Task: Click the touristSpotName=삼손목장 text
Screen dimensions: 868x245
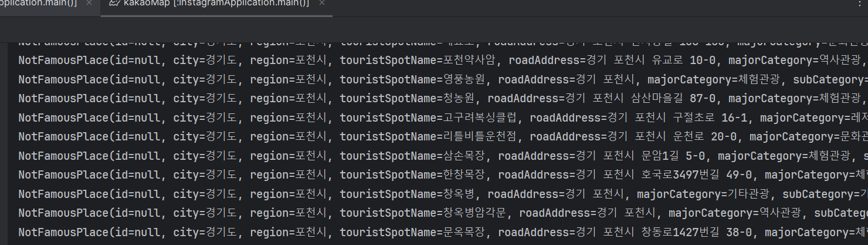Action: click(x=413, y=156)
